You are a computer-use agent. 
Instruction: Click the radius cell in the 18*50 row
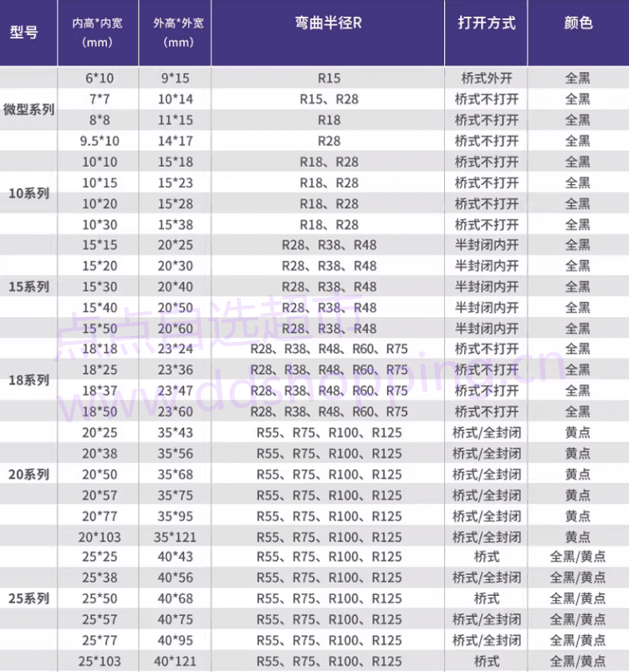point(329,412)
